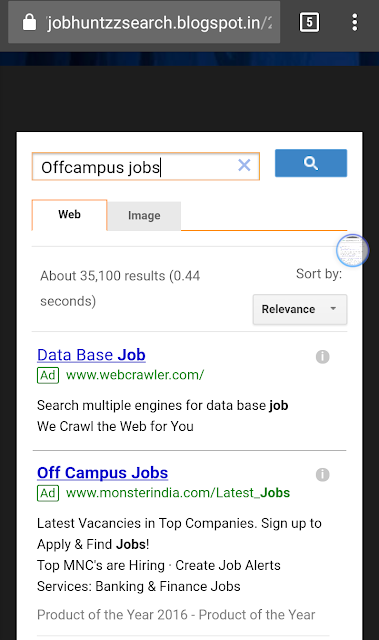This screenshot has width=379, height=640.
Task: Open the browser three-dot menu
Action: tap(355, 22)
